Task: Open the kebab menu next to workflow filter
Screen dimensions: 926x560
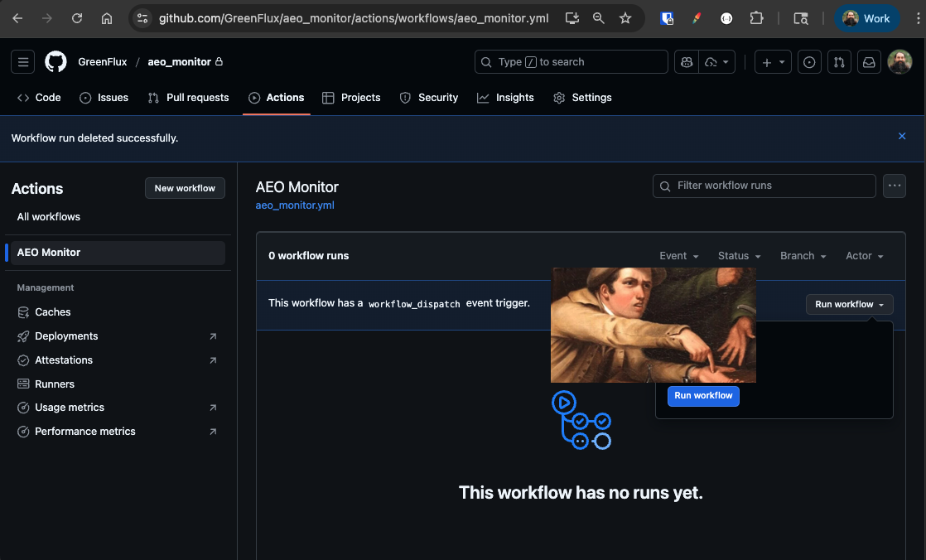Action: (894, 186)
